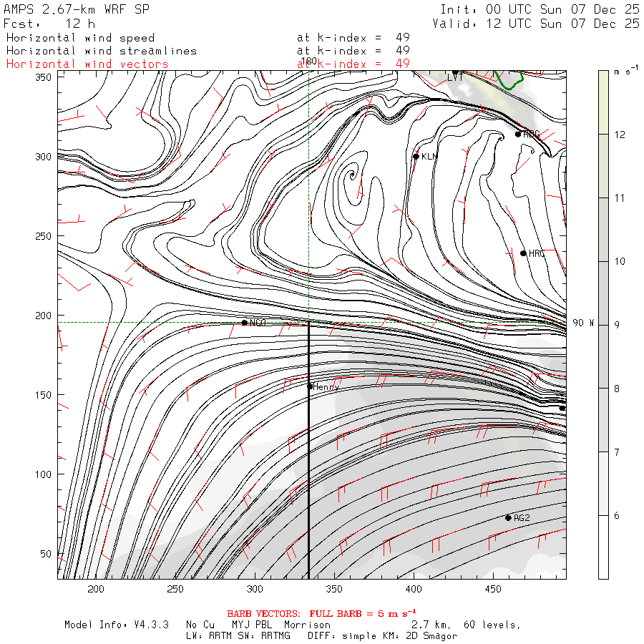Image resolution: width=644 pixels, height=644 pixels.
Task: Select horizontal axis tick label '450'
Action: (x=493, y=589)
